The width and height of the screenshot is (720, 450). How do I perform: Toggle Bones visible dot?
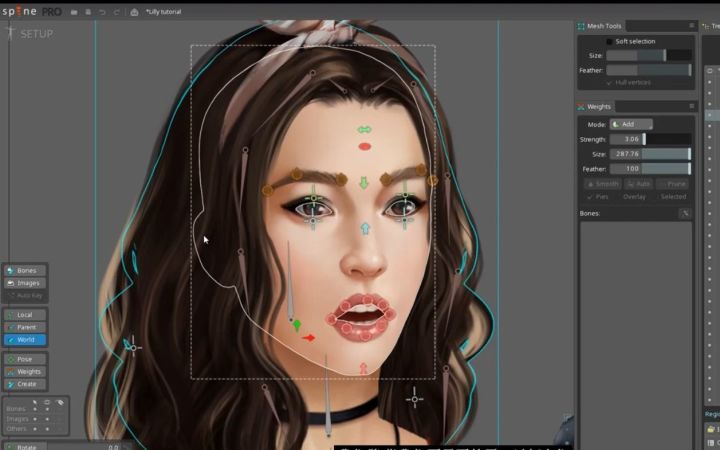47,409
